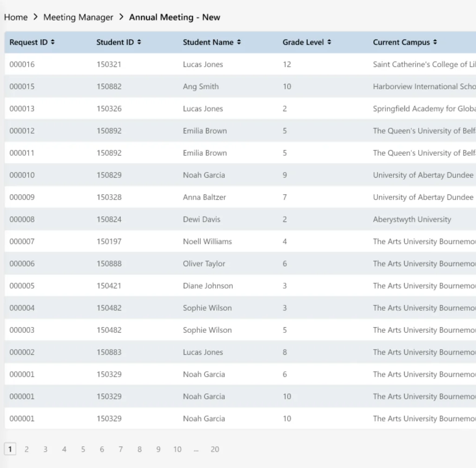Click student ID 150888
This screenshot has width=476, height=468.
pos(109,264)
